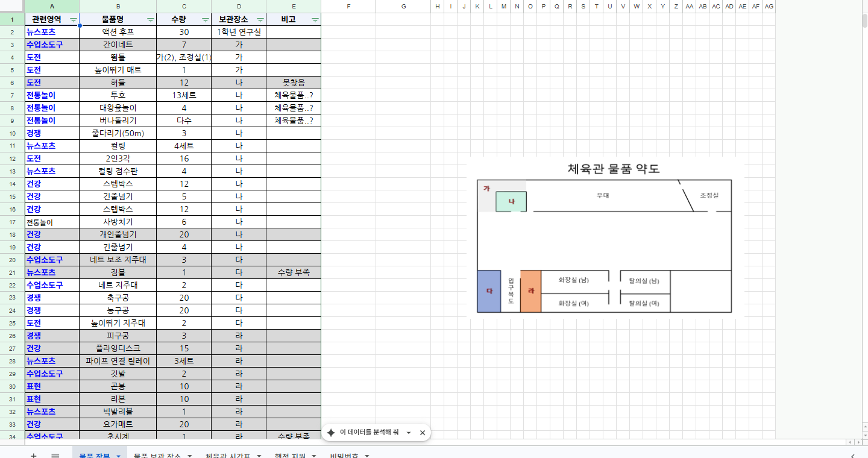Select row 2 header
Viewport: 868px width, 458px height.
tap(12, 32)
